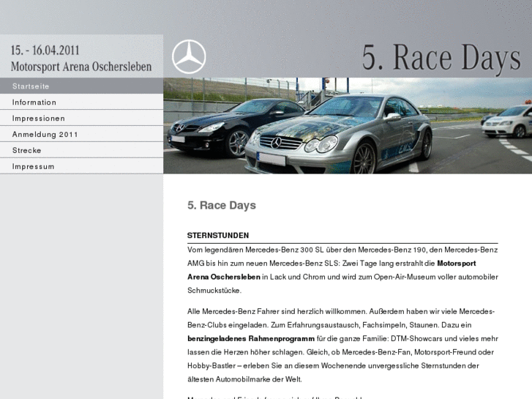The image size is (532, 399).
Task: Click the Mercedes-Benz star logo
Action: pyautogui.click(x=189, y=56)
